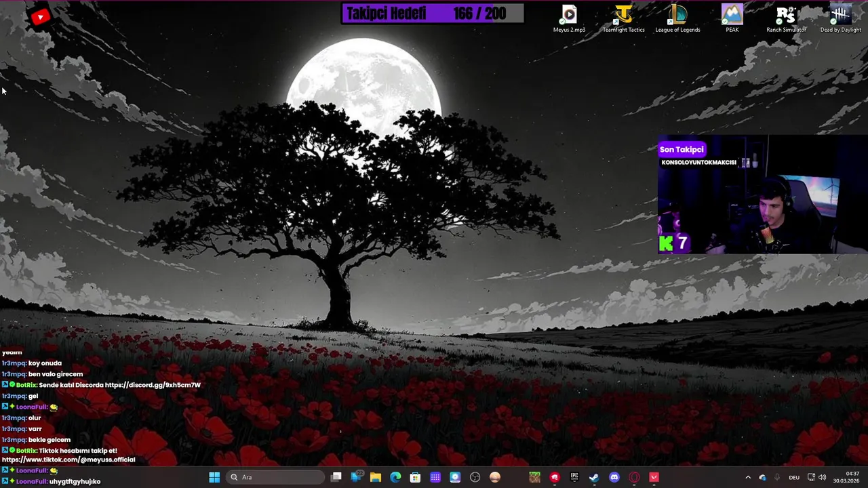868x488 pixels.
Task: Click the chat message 'koy onuda'
Action: coord(45,363)
